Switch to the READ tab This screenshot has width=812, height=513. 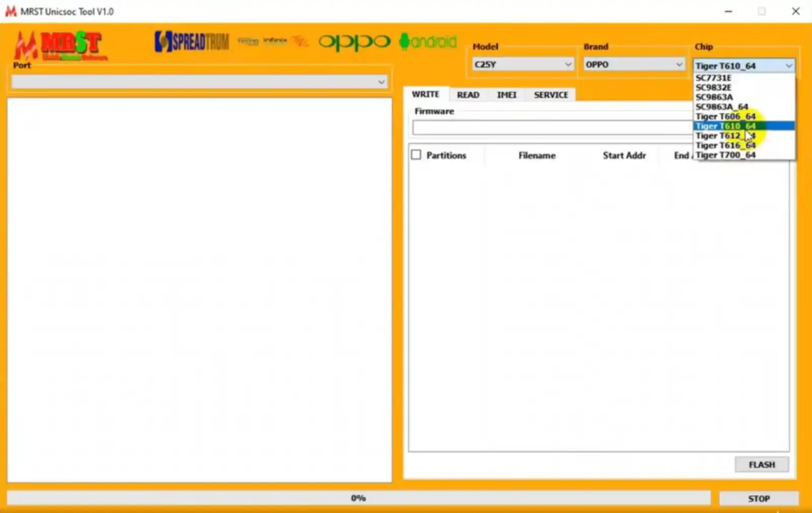click(x=468, y=95)
